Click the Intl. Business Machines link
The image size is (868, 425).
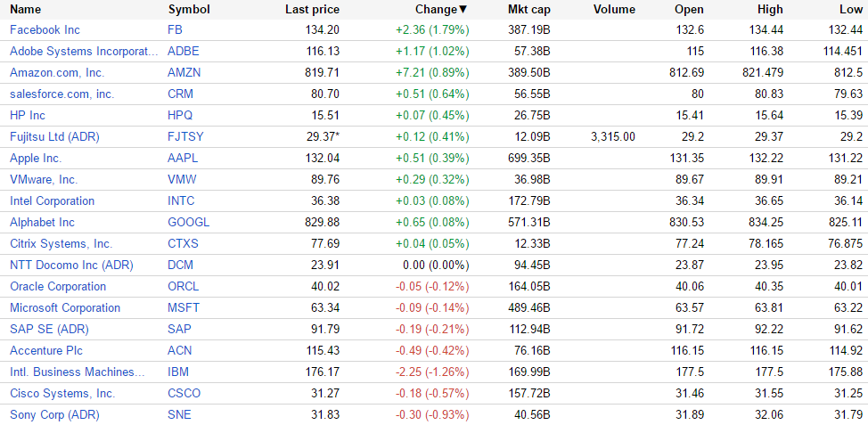click(x=77, y=372)
